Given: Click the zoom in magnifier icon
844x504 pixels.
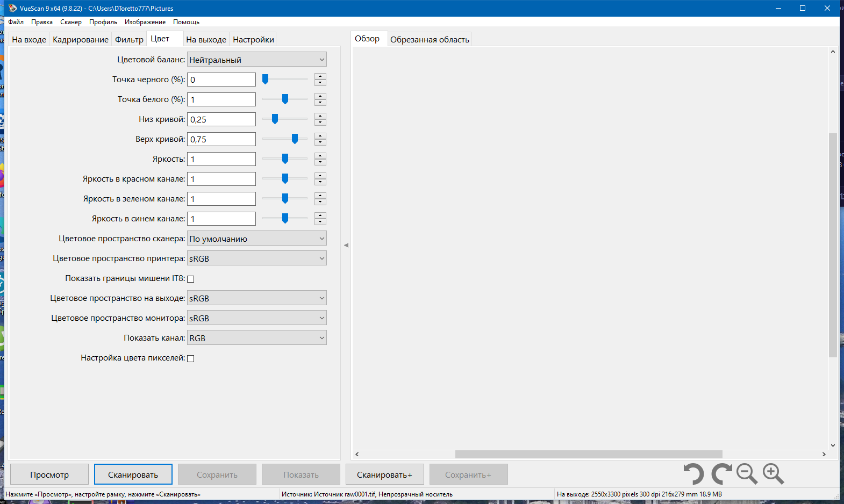Looking at the screenshot, I should 773,474.
